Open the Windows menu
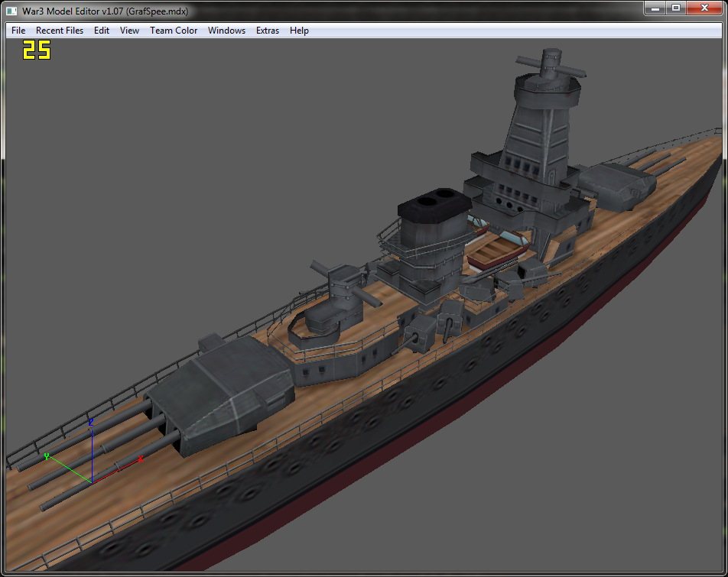Screen dimensions: 728x577 coord(226,31)
